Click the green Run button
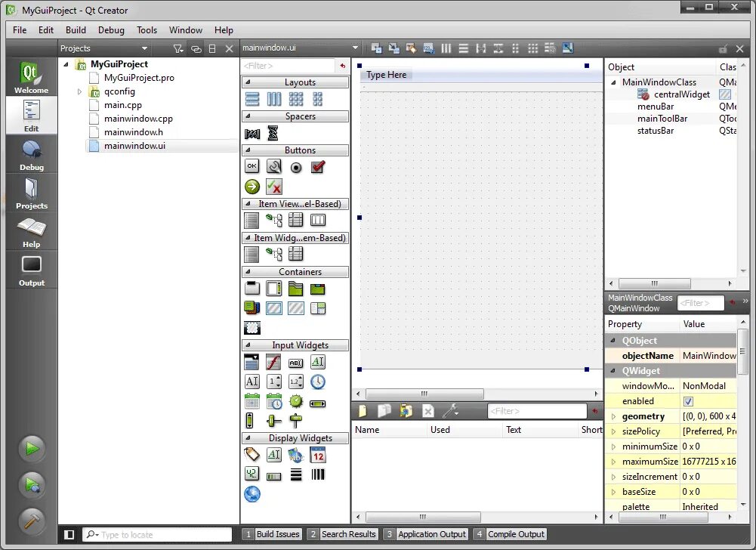 (32, 449)
